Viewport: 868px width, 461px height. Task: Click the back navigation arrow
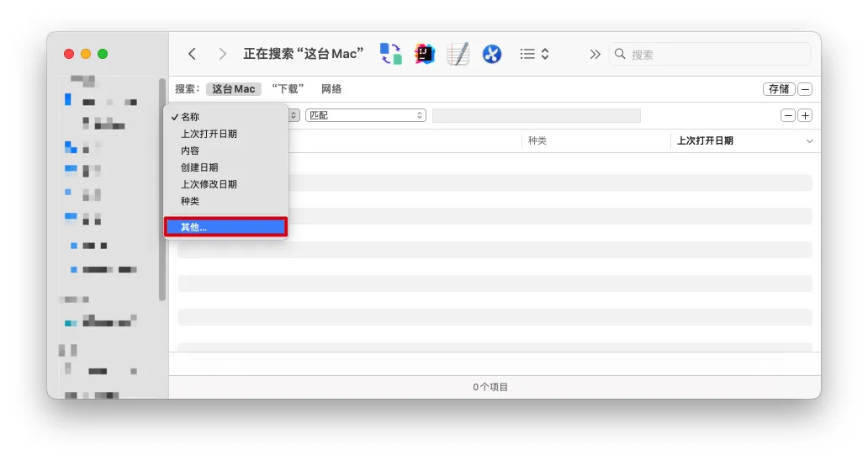tap(192, 54)
